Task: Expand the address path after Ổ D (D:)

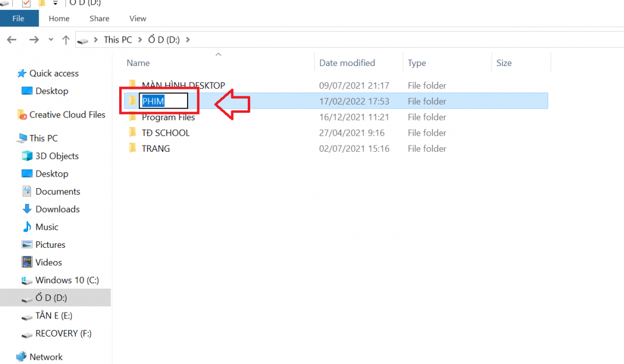Action: [x=188, y=40]
